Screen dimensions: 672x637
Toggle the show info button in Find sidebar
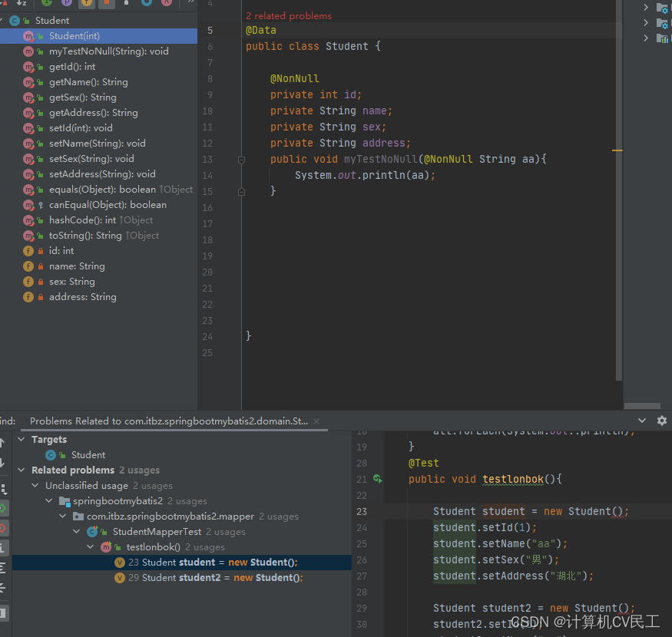click(x=4, y=547)
